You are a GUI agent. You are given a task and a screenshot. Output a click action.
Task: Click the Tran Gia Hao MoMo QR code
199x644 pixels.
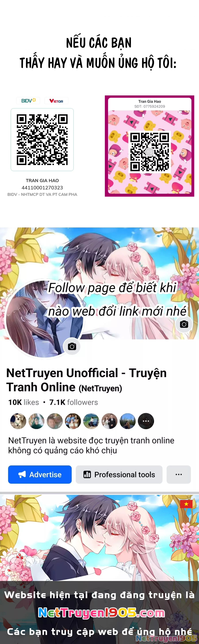149,152
